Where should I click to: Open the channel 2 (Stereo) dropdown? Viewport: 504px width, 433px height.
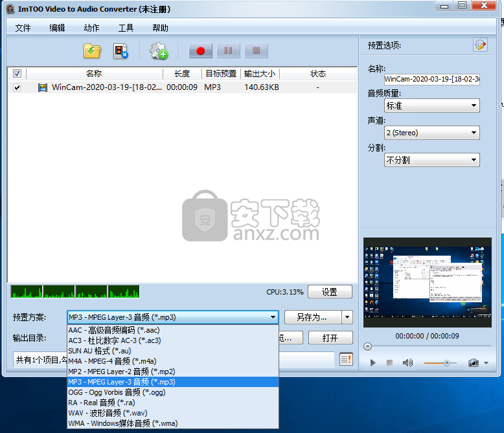pyautogui.click(x=431, y=133)
